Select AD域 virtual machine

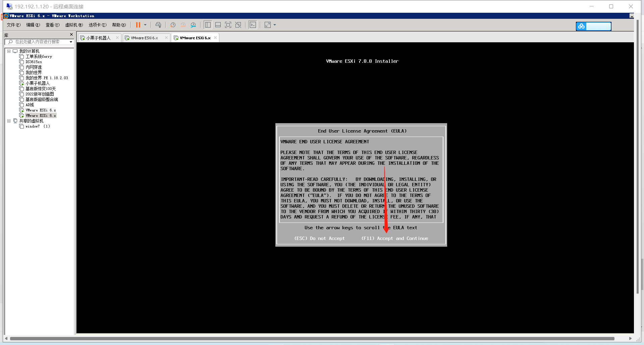point(30,105)
